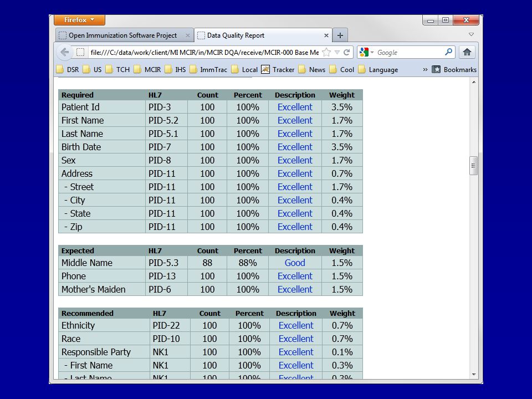This screenshot has width=532, height=399.
Task: Open Excellent link in Zip row
Action: pos(295,227)
